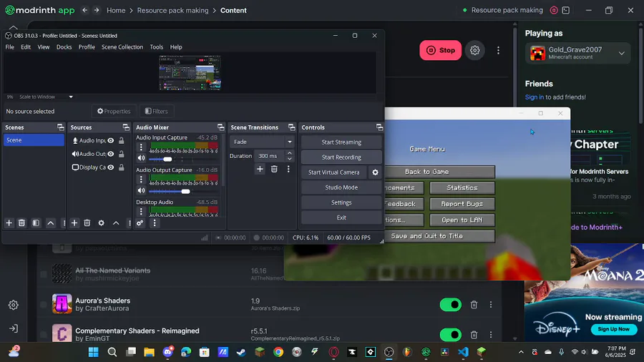This screenshot has width=644, height=362.
Task: Float the Controls dock
Action: click(379, 127)
